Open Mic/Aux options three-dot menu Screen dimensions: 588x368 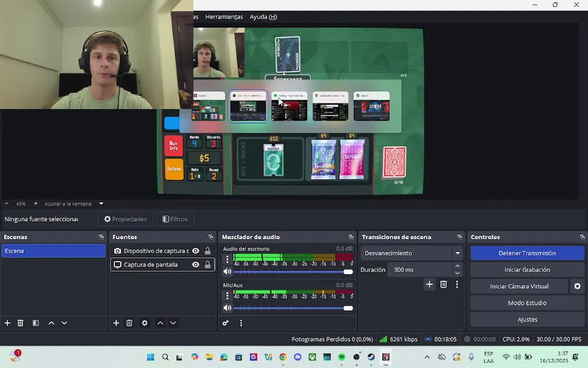tap(227, 296)
